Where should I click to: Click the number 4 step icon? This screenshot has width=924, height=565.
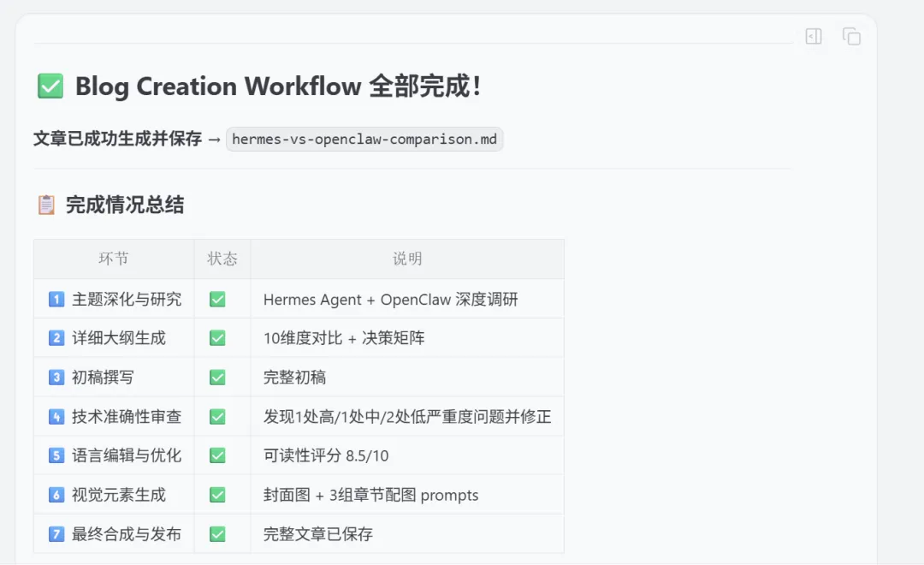pyautogui.click(x=56, y=417)
